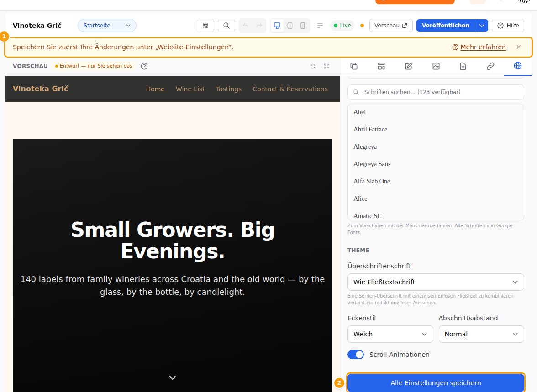Follow the Mehr erfahren link

coord(483,47)
